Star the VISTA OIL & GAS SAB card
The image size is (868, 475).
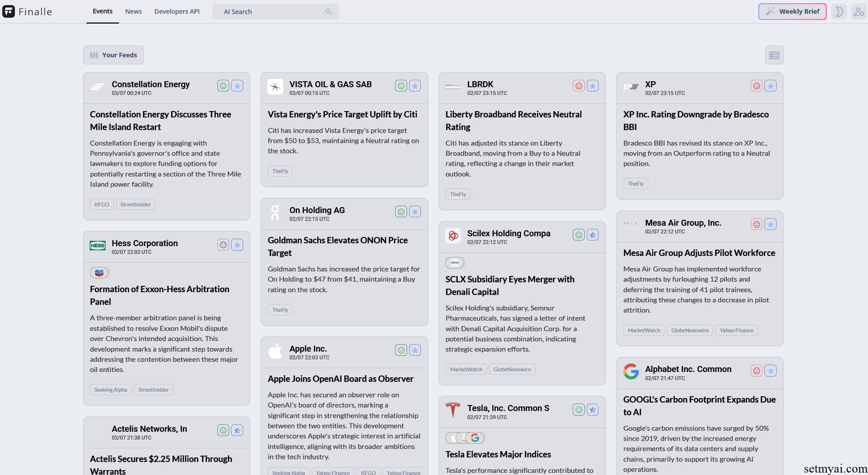pos(415,86)
